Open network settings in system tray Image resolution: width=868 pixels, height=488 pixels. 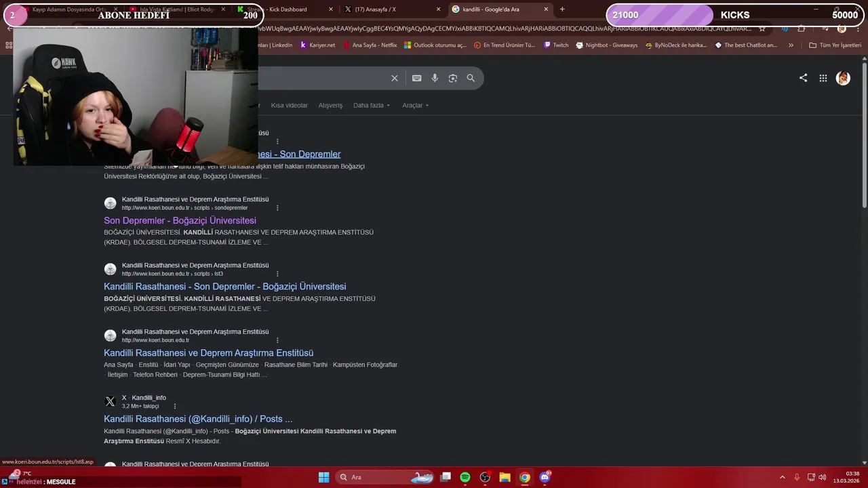click(811, 477)
